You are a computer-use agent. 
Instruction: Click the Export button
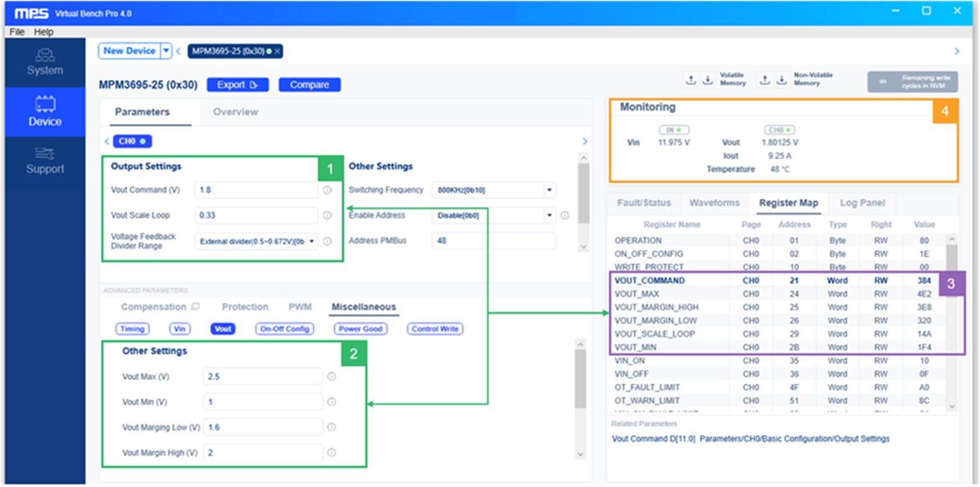pyautogui.click(x=237, y=85)
